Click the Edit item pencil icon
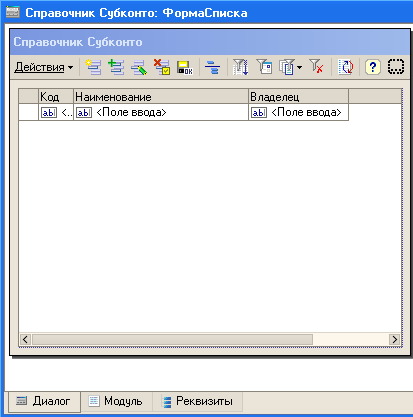The image size is (413, 417). pyautogui.click(x=139, y=67)
